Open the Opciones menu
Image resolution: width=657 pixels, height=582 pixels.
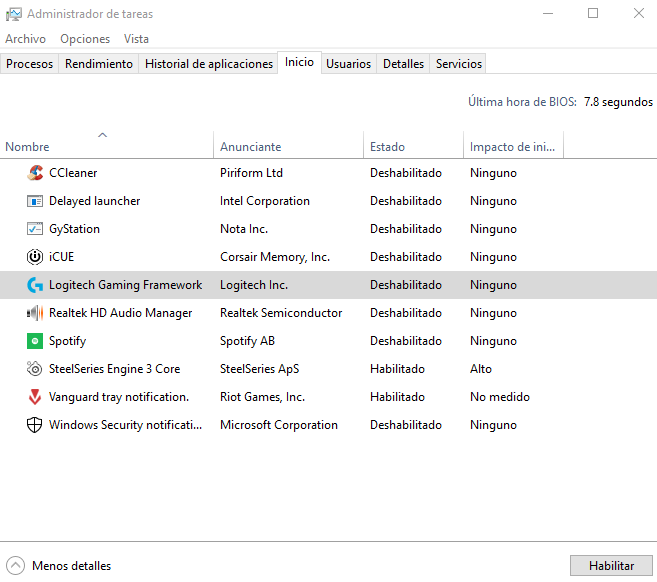[x=85, y=39]
